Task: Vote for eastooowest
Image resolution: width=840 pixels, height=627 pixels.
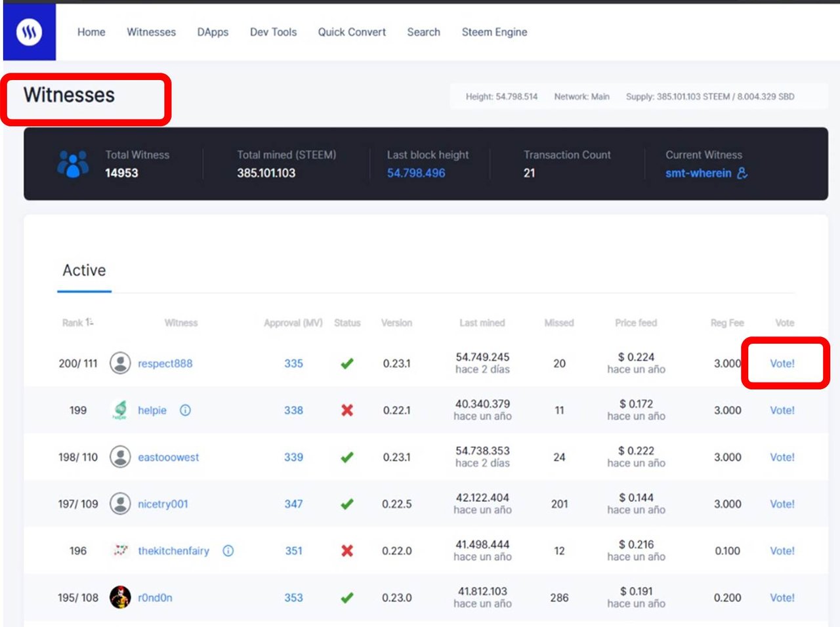Action: click(x=782, y=457)
